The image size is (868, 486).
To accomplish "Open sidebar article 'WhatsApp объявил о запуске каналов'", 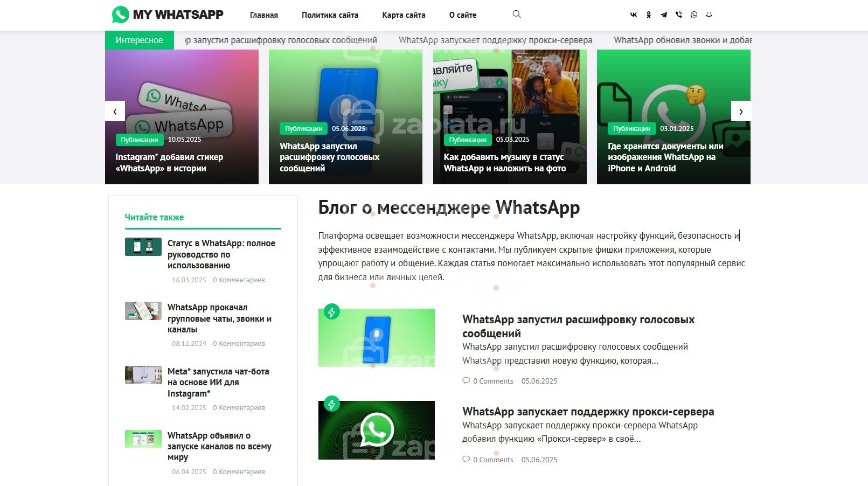I will pyautogui.click(x=219, y=446).
